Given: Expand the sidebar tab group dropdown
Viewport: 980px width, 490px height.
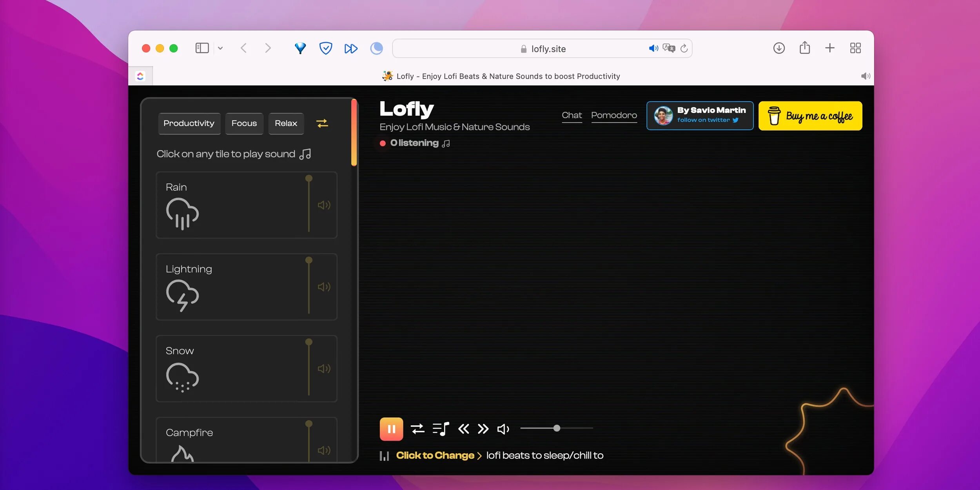Looking at the screenshot, I should (220, 48).
